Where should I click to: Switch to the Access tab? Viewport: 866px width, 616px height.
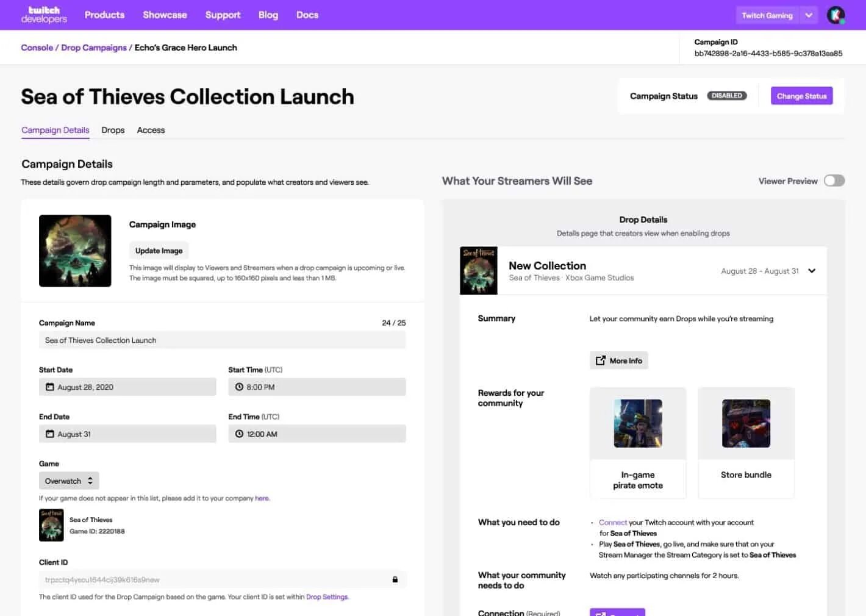pos(151,130)
